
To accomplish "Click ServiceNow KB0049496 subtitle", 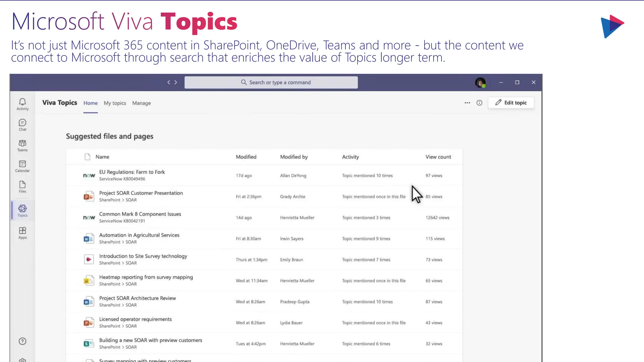I will click(x=122, y=179).
